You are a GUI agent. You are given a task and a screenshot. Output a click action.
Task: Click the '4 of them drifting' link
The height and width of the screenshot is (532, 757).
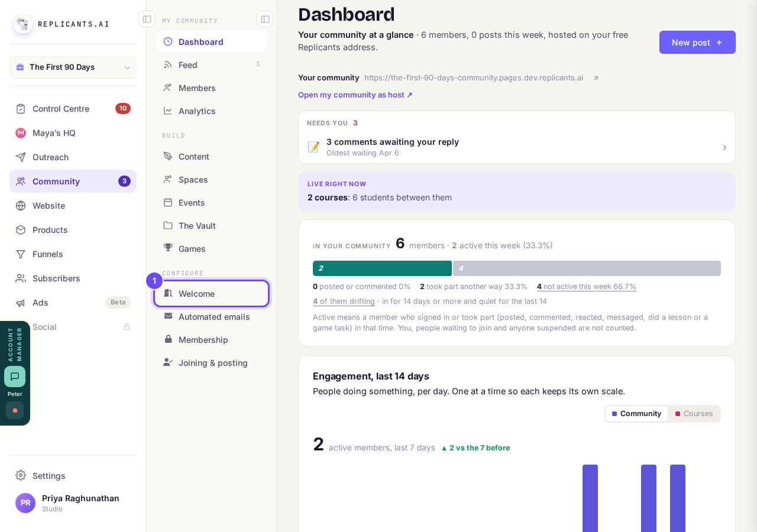[x=344, y=301]
